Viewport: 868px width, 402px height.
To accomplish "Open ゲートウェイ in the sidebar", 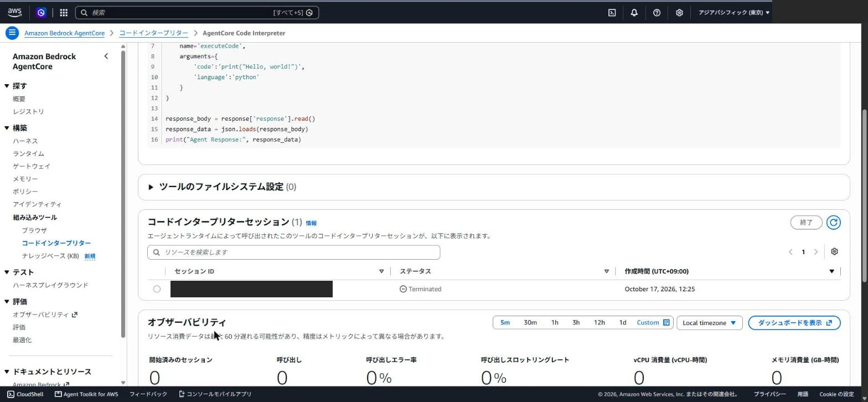I will pyautogui.click(x=32, y=166).
